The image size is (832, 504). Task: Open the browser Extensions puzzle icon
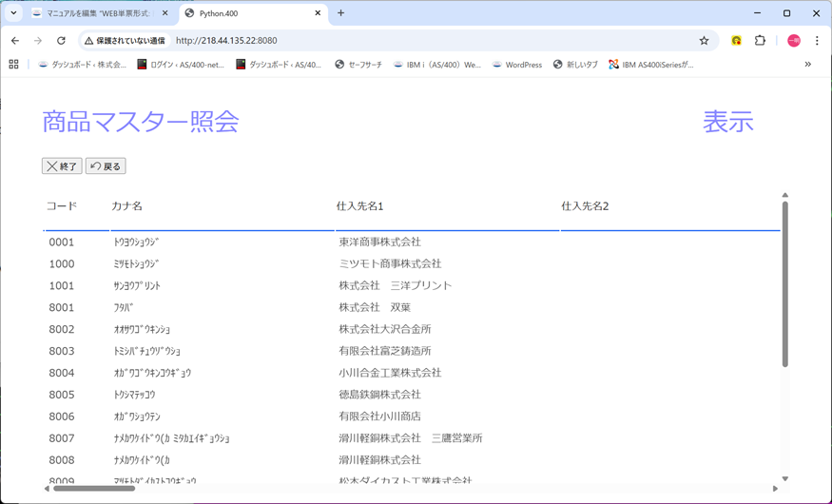760,41
